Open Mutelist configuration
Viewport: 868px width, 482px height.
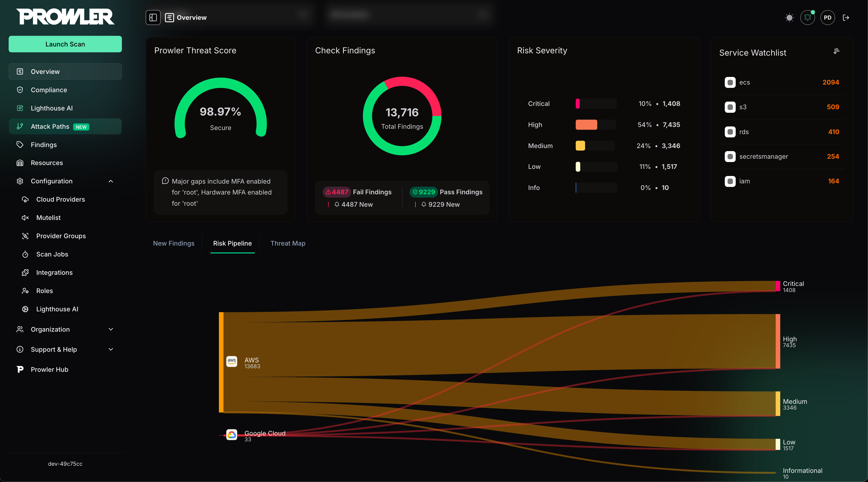tap(48, 218)
